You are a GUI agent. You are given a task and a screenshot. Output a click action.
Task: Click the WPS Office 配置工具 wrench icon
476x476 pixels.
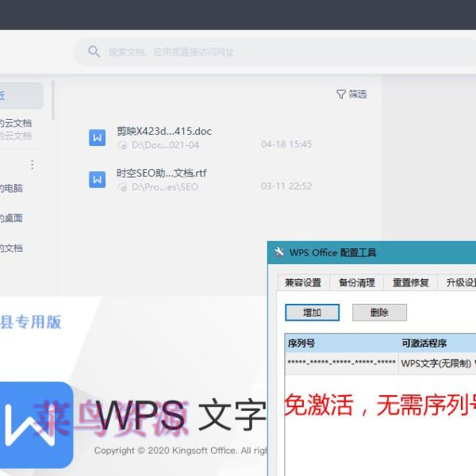pyautogui.click(x=279, y=252)
